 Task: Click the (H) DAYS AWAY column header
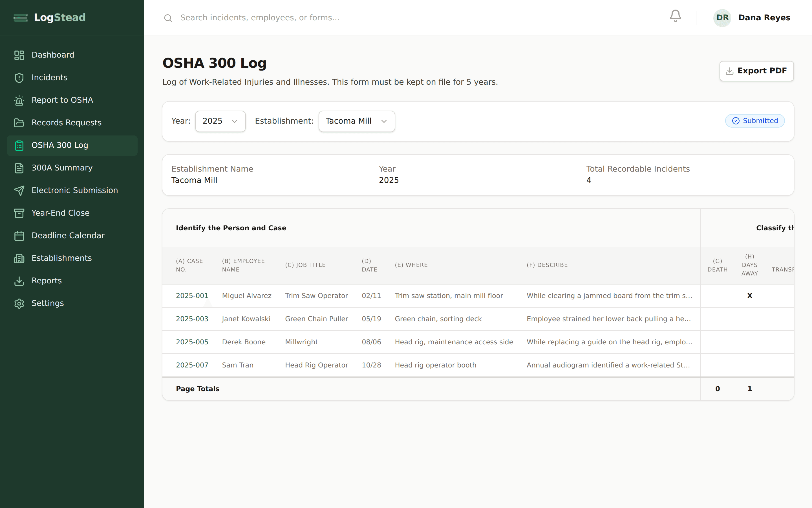pos(750,265)
